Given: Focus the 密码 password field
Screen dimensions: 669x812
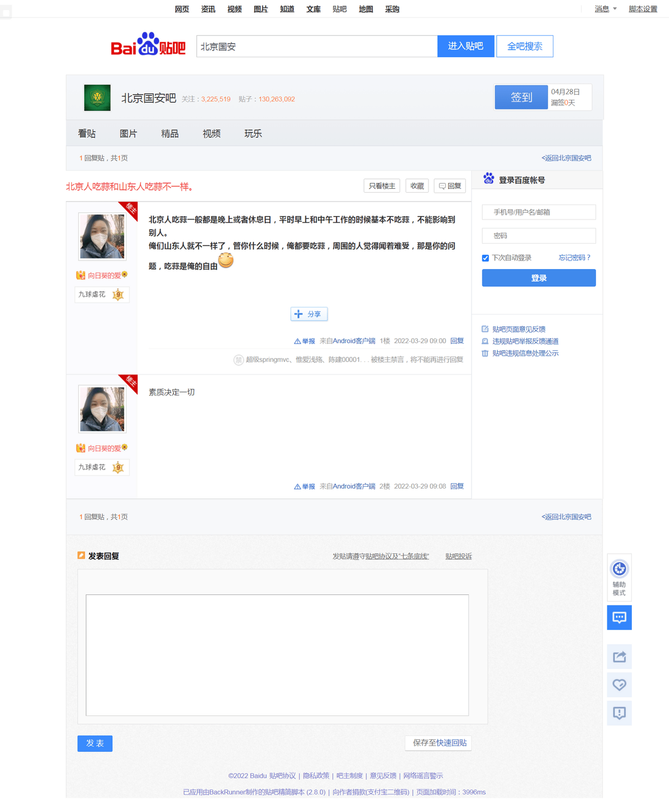Looking at the screenshot, I should click(539, 236).
